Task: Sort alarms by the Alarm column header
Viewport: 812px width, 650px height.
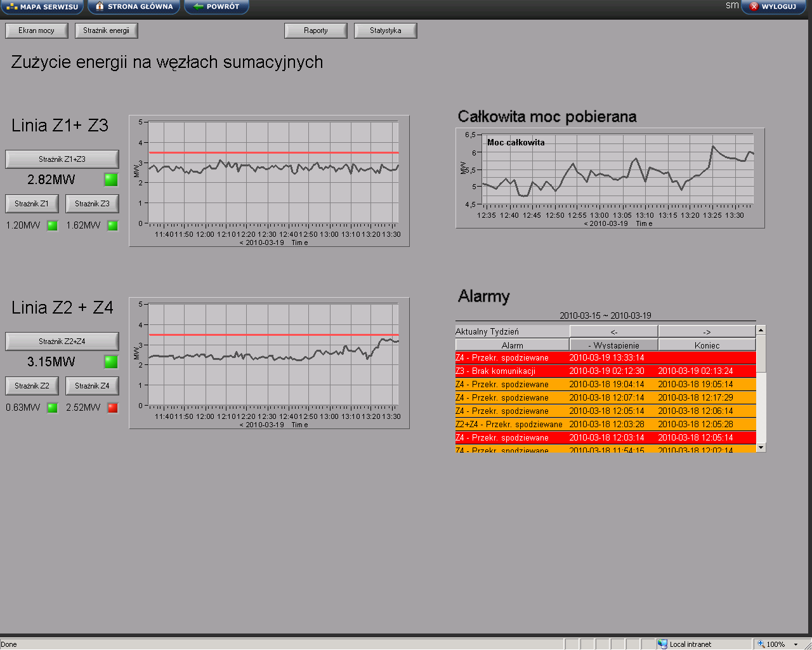Action: pyautogui.click(x=512, y=345)
